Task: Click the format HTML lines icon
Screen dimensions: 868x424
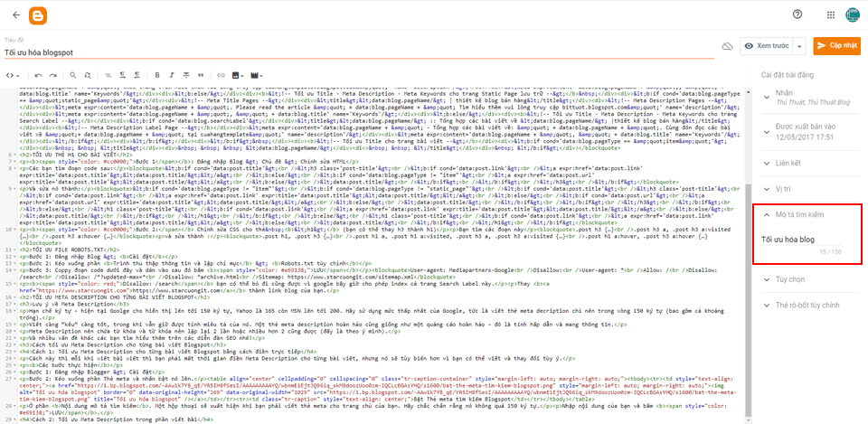Action: click(x=108, y=75)
